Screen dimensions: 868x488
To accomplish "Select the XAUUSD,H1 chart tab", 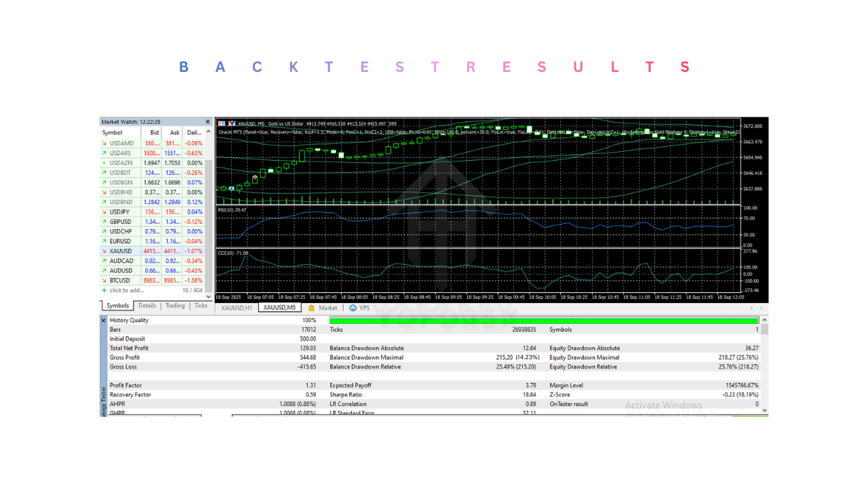I will tap(237, 308).
